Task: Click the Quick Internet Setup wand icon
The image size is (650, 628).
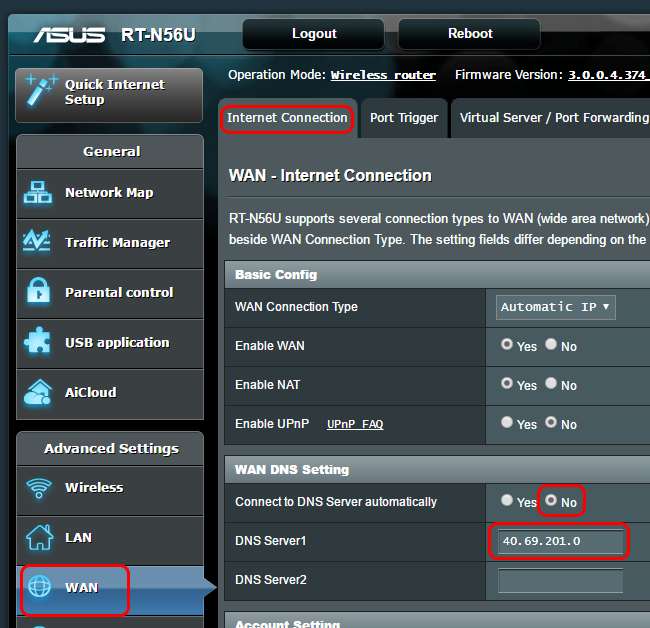Action: point(41,90)
